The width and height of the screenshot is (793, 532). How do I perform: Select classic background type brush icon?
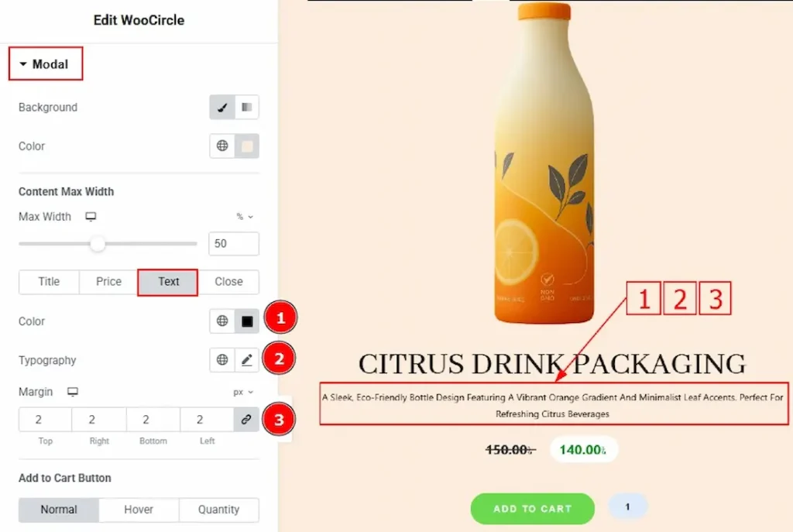click(x=222, y=107)
